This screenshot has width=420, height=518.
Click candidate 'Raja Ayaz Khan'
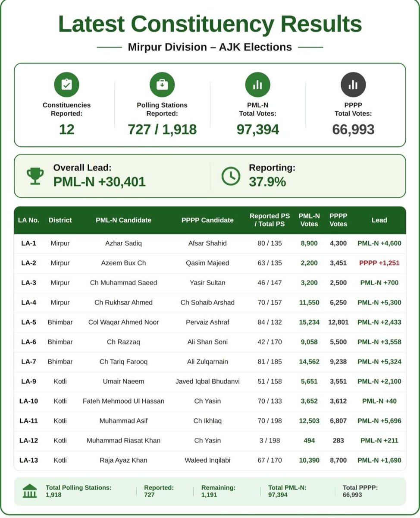click(x=123, y=461)
